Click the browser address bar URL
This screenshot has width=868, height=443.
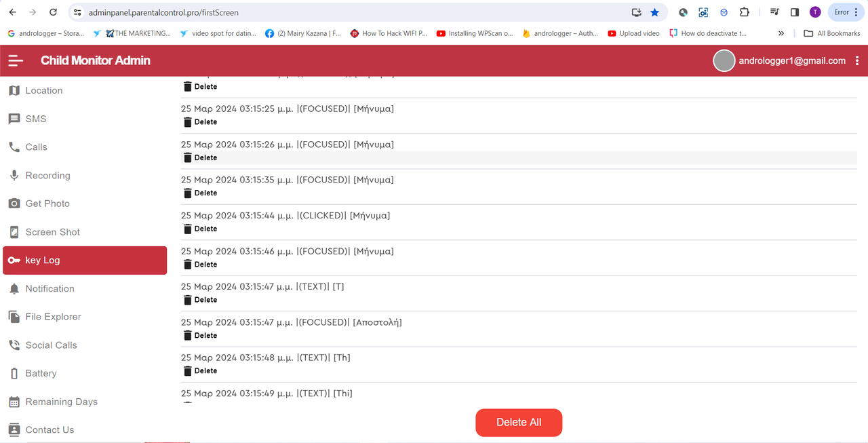tap(163, 12)
